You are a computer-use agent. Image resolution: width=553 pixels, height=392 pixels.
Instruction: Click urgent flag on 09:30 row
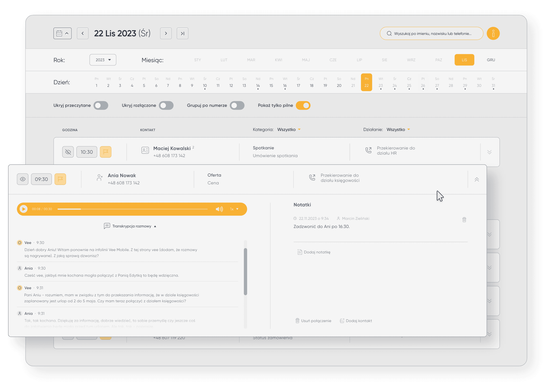pos(60,179)
